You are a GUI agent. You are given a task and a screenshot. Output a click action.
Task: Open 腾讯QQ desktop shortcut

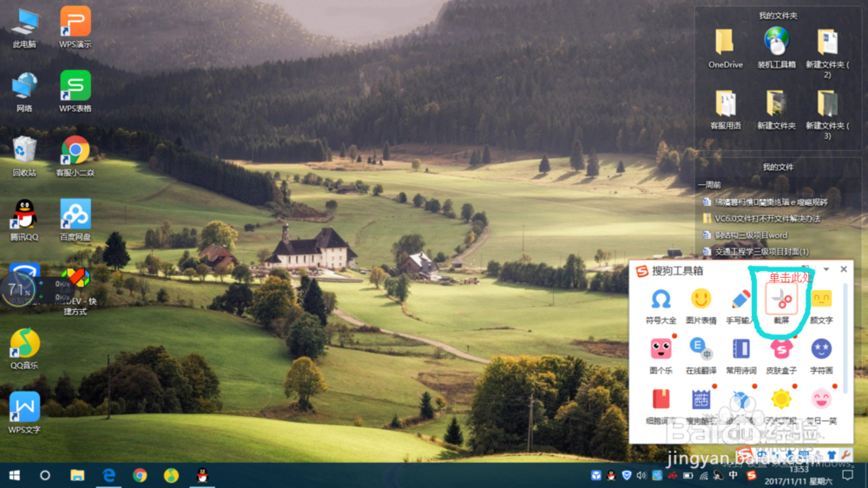tap(24, 221)
